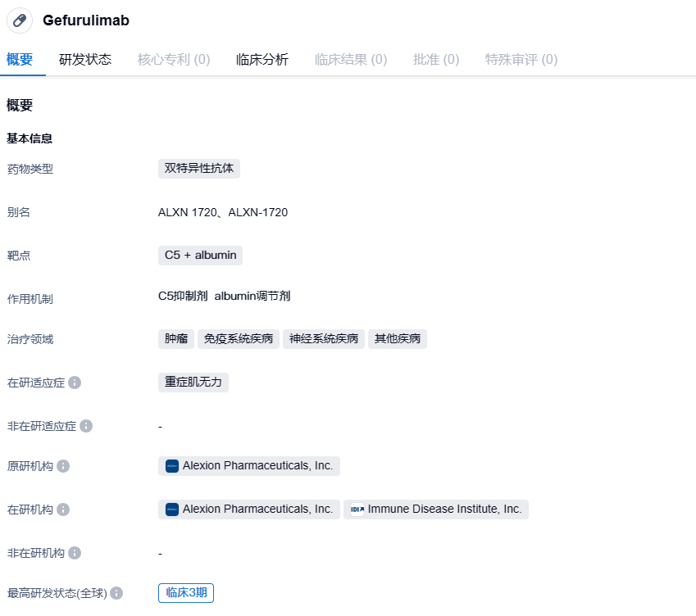Open Alexion Pharmaceuticals under 原研机构
This screenshot has width=696, height=616.
click(x=257, y=466)
